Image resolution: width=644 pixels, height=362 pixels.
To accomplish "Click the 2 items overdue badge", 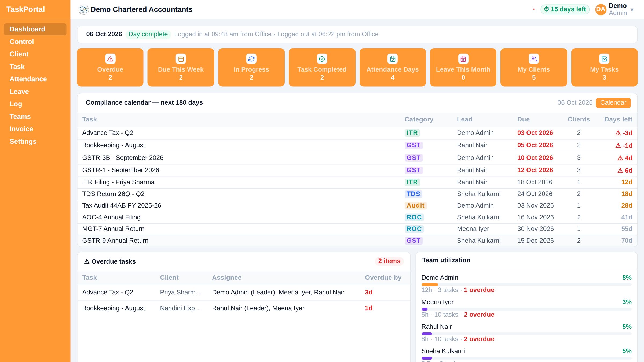I will coord(389,261).
